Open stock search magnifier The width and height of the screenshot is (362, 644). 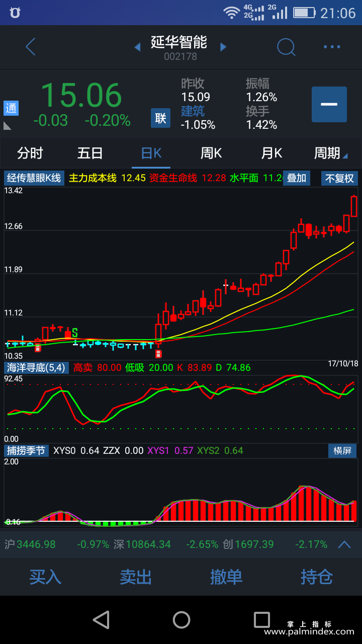pyautogui.click(x=287, y=47)
